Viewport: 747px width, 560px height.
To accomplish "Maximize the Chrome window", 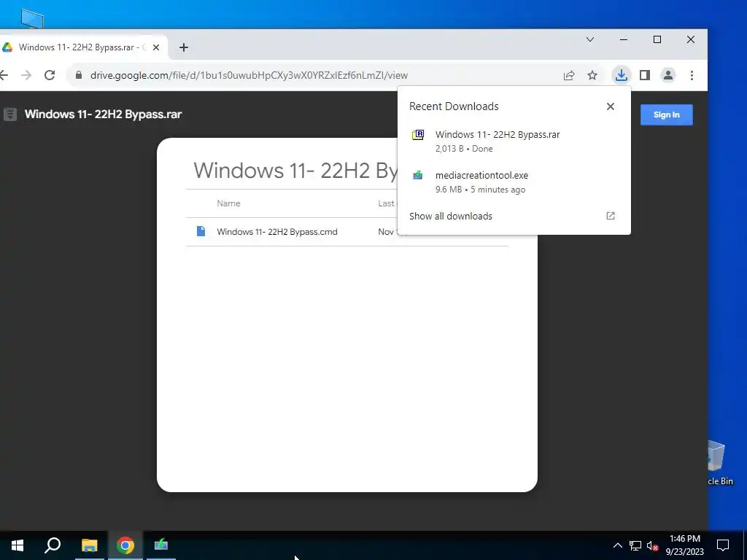I will pyautogui.click(x=657, y=39).
